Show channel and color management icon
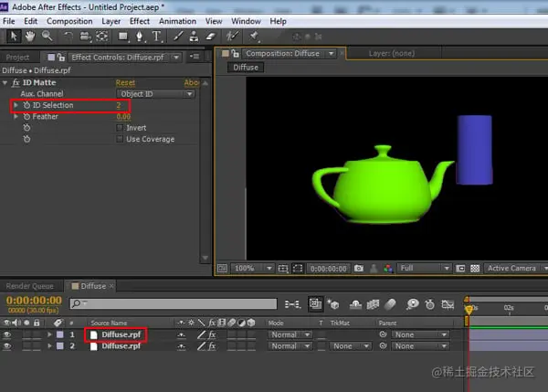This screenshot has height=392, width=548. (x=388, y=269)
